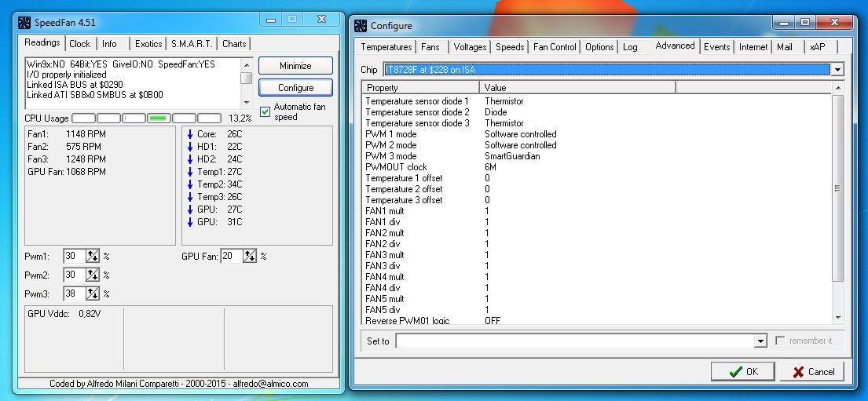Adjust the Pwm3 spinner arrows

pyautogui.click(x=93, y=293)
